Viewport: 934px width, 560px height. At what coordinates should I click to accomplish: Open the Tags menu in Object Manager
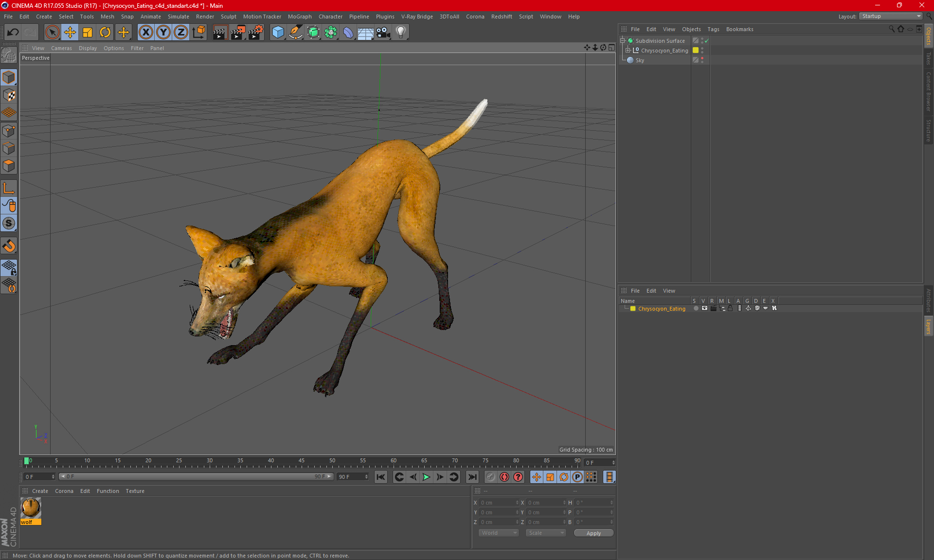point(713,29)
